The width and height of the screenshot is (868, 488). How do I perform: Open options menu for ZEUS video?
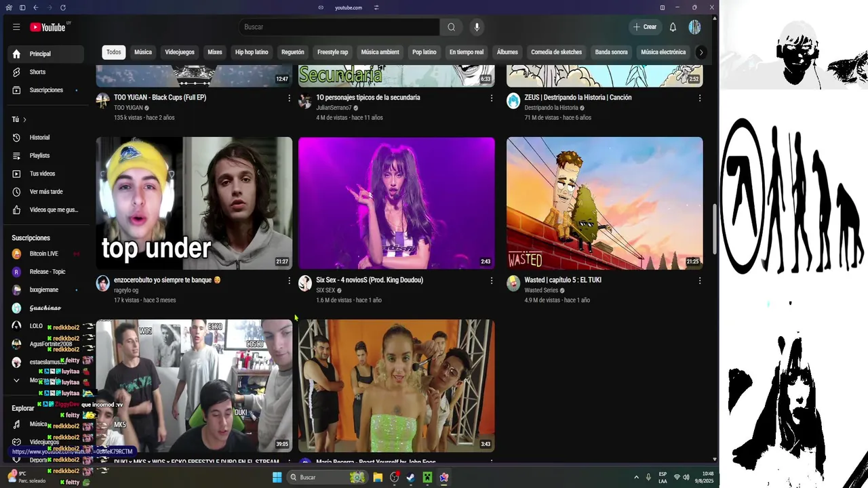(700, 98)
